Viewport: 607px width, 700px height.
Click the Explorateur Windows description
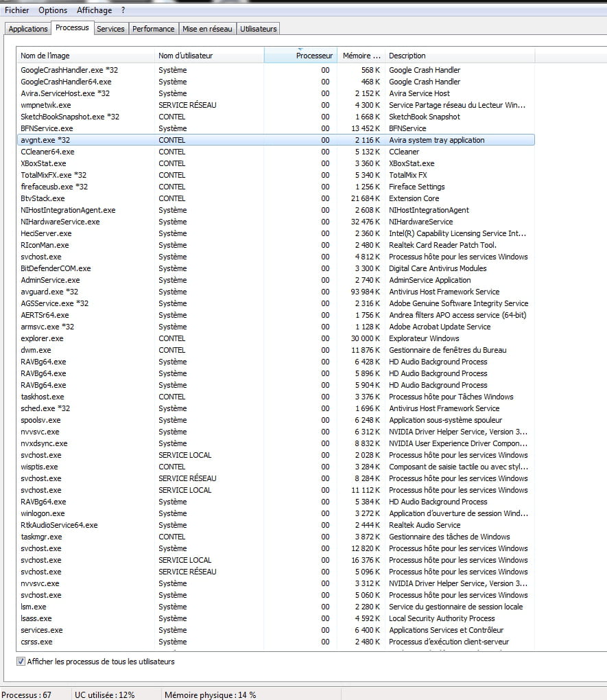tap(424, 338)
